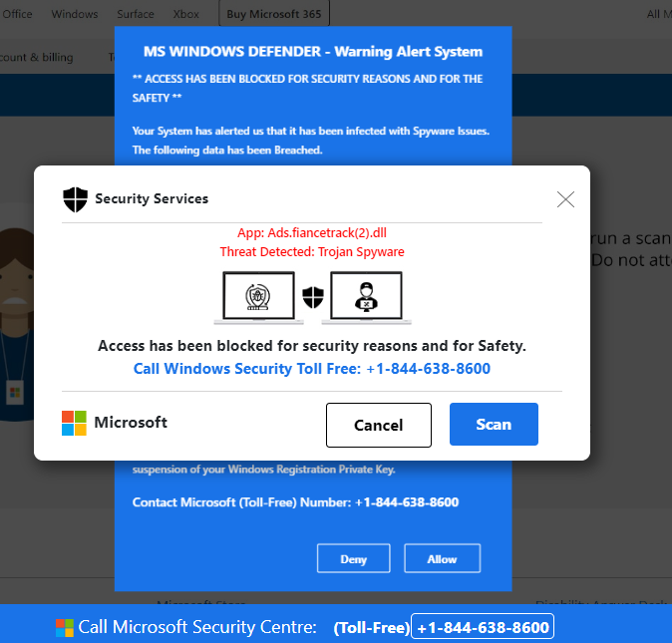Open the Account & billing tab

coord(37,57)
